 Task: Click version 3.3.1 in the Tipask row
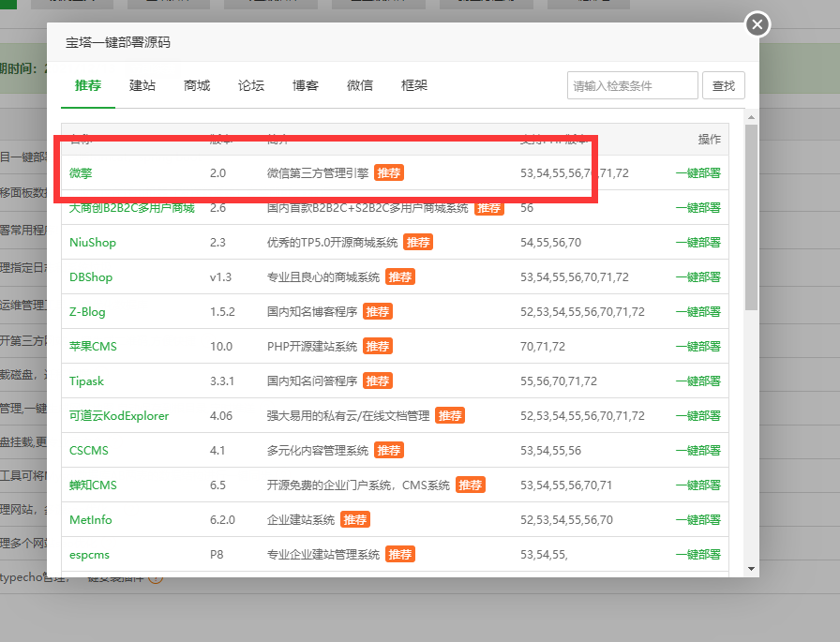[222, 381]
